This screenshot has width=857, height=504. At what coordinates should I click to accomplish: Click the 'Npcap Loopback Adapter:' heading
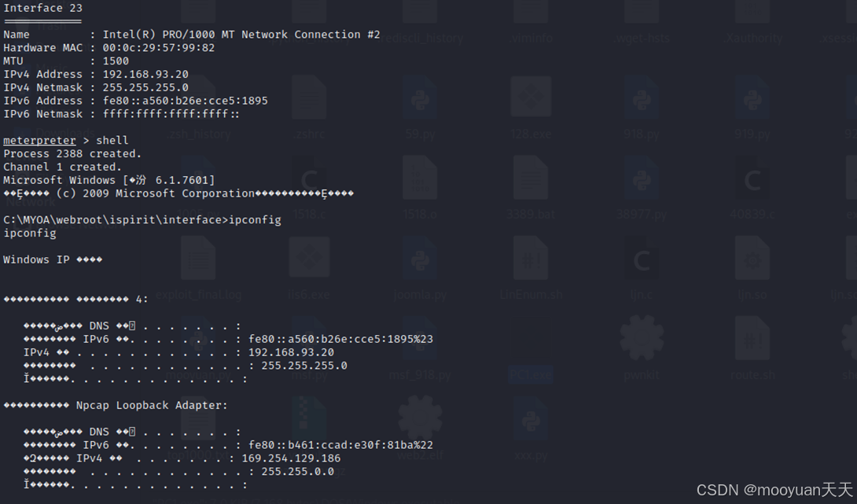tap(152, 405)
